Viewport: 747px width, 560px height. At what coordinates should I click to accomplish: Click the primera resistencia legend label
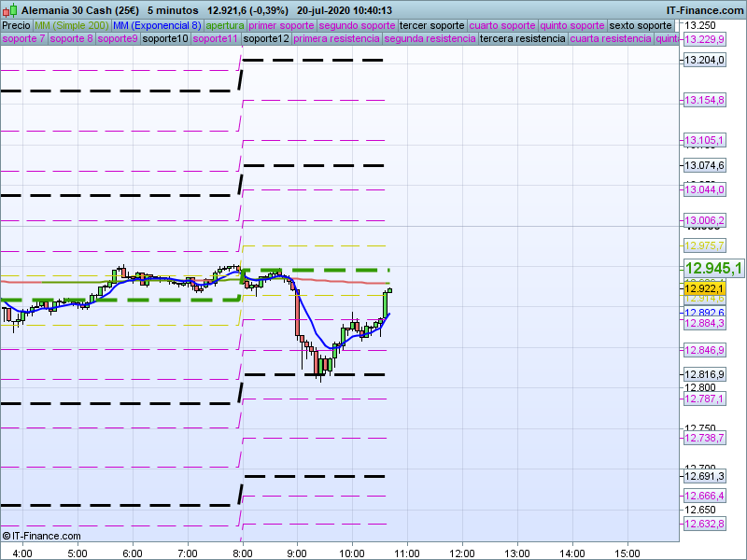(336, 39)
